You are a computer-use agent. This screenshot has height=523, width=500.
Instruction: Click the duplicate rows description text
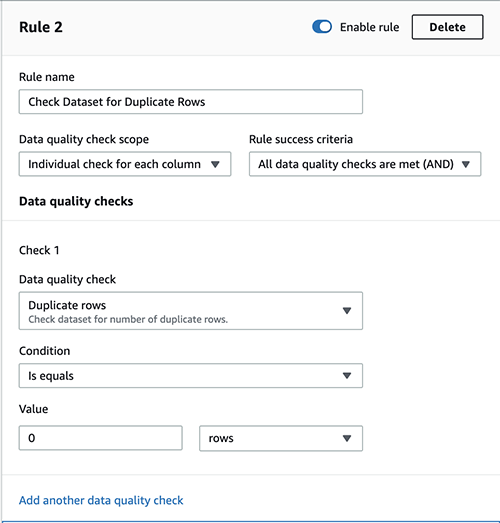pyautogui.click(x=128, y=320)
